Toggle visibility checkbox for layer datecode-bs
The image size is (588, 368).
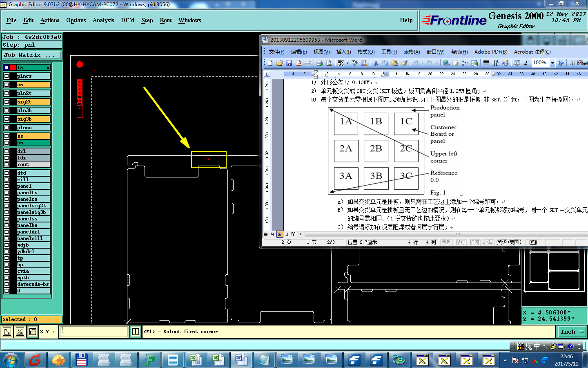7,284
